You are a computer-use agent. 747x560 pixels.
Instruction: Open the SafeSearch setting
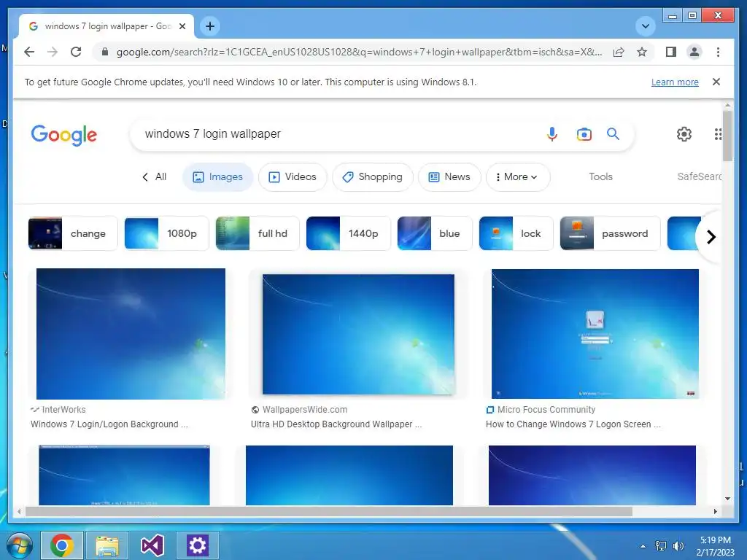[700, 176]
